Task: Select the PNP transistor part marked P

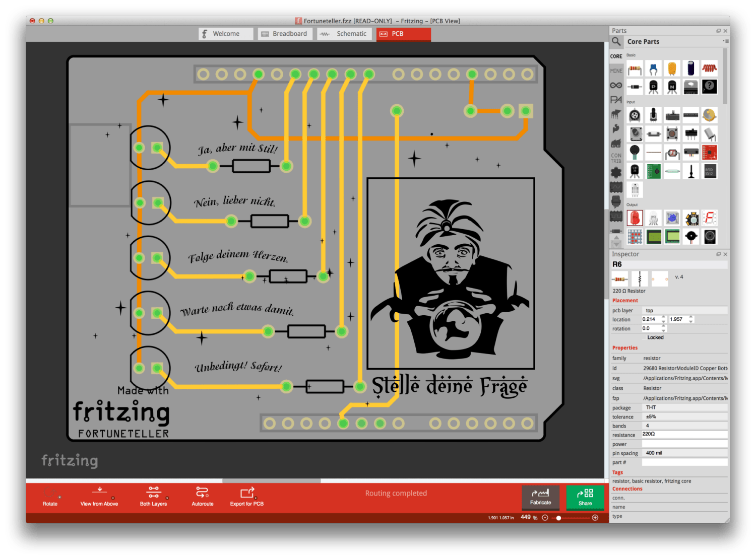Action: (x=654, y=87)
